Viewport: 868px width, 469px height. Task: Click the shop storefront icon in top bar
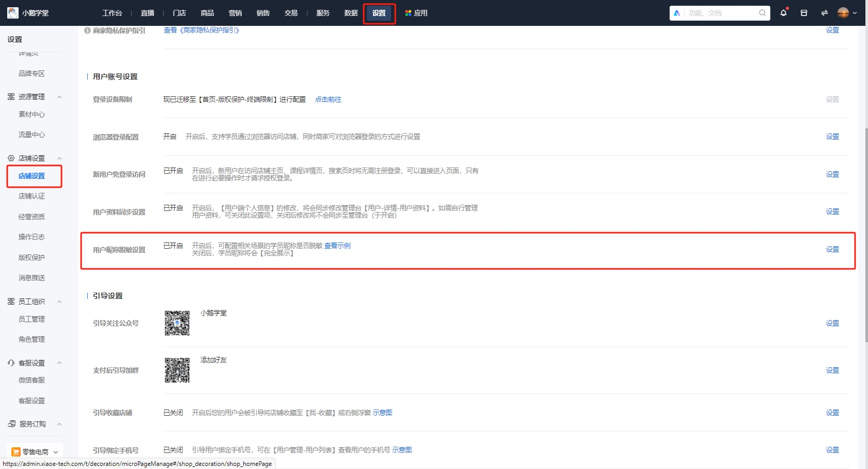click(x=803, y=12)
